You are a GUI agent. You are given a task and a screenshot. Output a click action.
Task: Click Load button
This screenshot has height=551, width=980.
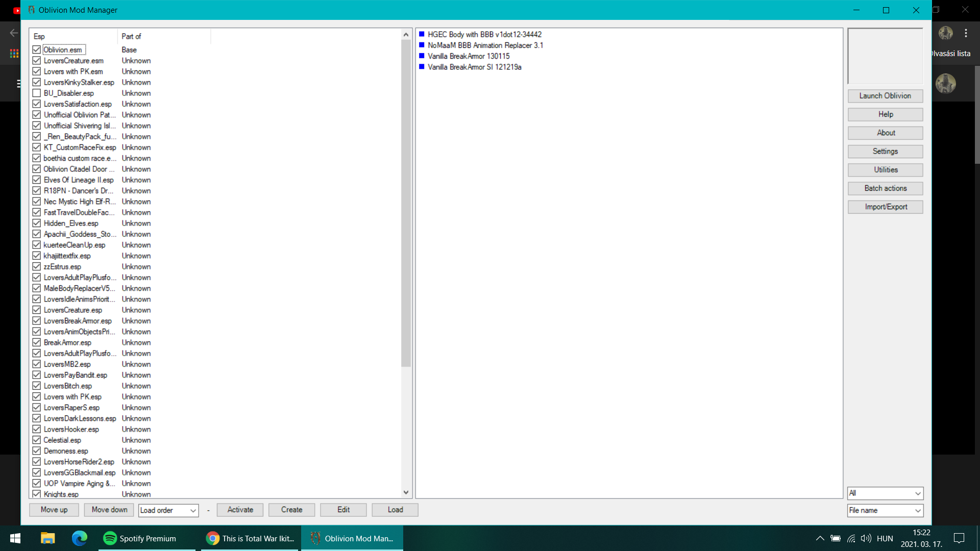(x=395, y=510)
